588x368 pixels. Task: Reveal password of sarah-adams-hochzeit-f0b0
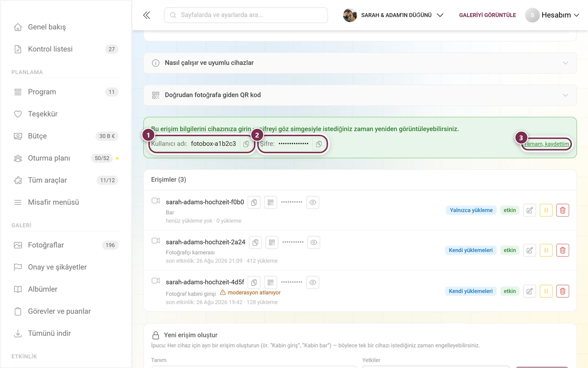[x=313, y=202]
